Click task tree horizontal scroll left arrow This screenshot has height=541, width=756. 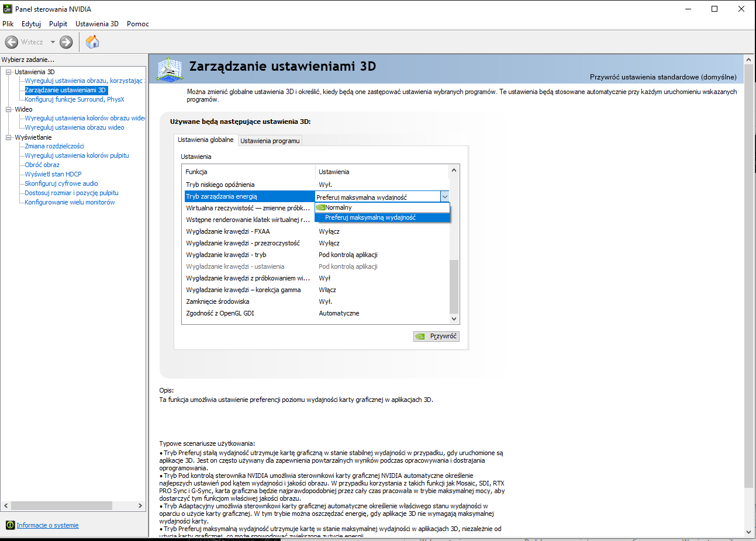click(6, 505)
